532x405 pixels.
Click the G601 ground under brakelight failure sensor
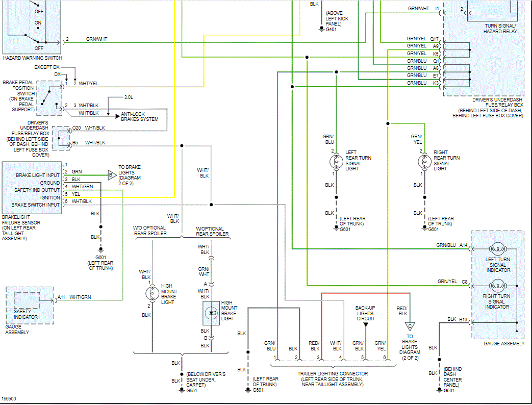[x=101, y=251]
